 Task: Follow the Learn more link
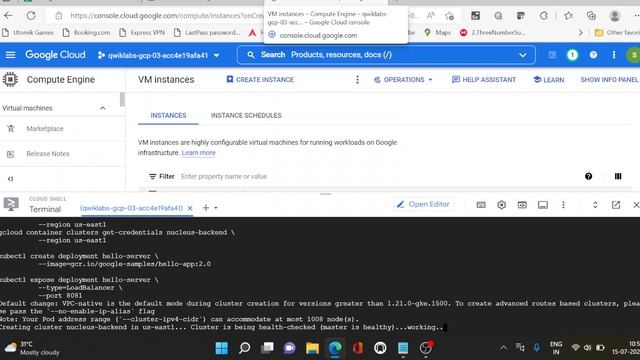coord(198,153)
